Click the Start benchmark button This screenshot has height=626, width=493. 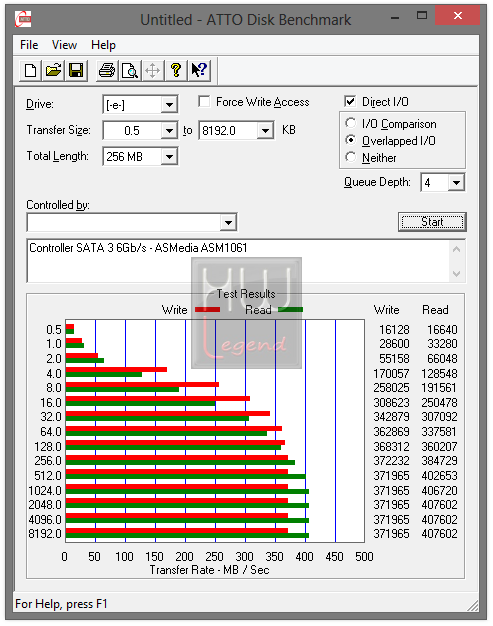432,222
